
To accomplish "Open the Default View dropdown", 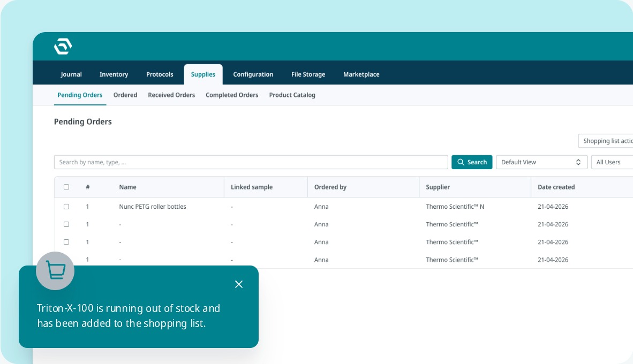I will (x=541, y=162).
